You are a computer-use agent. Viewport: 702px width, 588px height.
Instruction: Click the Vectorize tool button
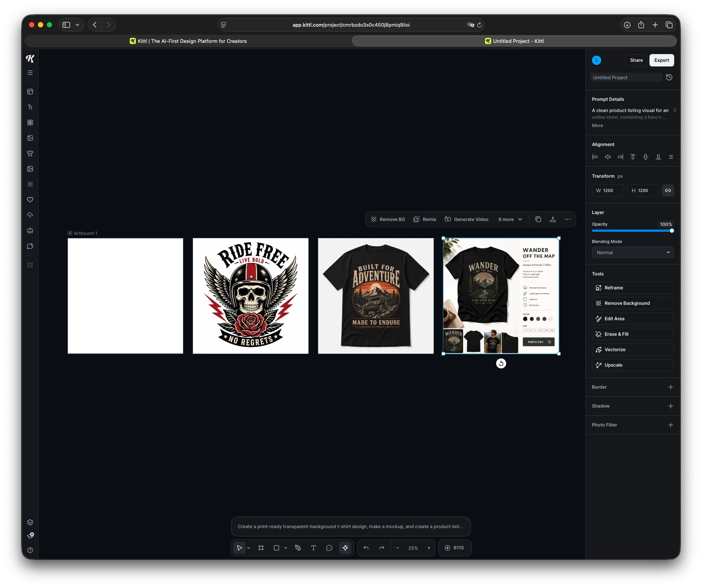(633, 350)
